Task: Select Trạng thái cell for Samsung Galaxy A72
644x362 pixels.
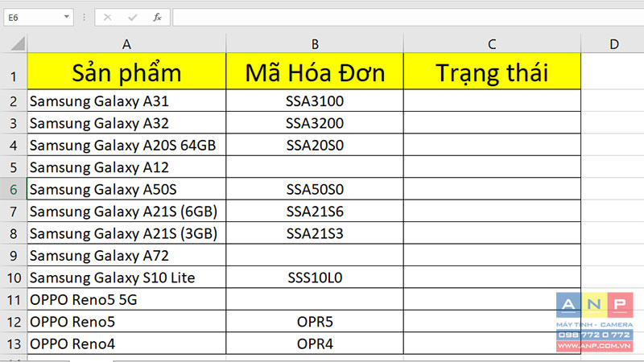Action: [492, 255]
